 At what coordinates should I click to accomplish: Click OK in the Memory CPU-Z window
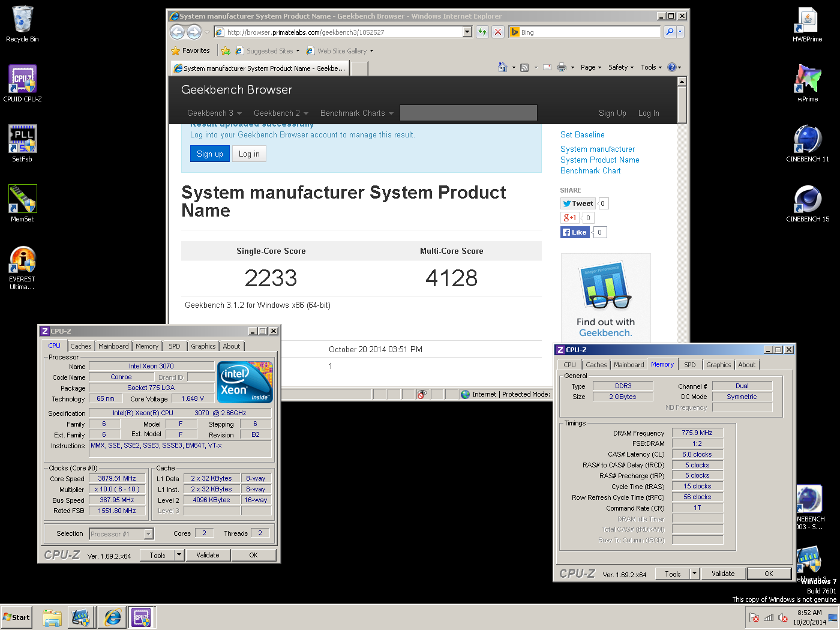[769, 574]
